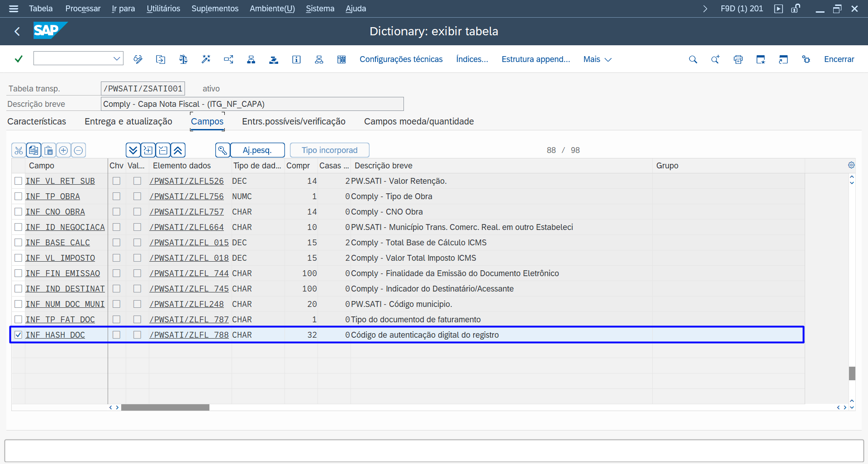Open the transaction command field dropdown
Image resolution: width=868 pixels, height=464 pixels.
tap(117, 58)
